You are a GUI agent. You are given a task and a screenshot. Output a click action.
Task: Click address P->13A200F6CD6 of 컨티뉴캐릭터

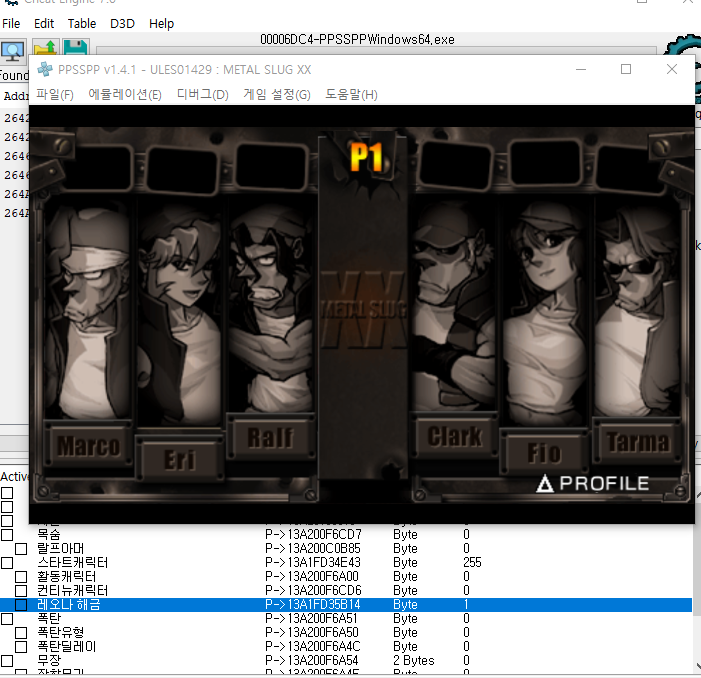[x=313, y=591]
